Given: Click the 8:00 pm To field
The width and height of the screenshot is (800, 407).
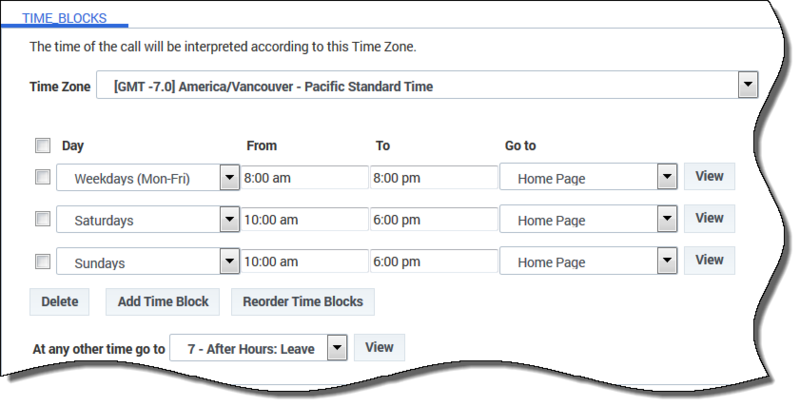Looking at the screenshot, I should coord(434,177).
